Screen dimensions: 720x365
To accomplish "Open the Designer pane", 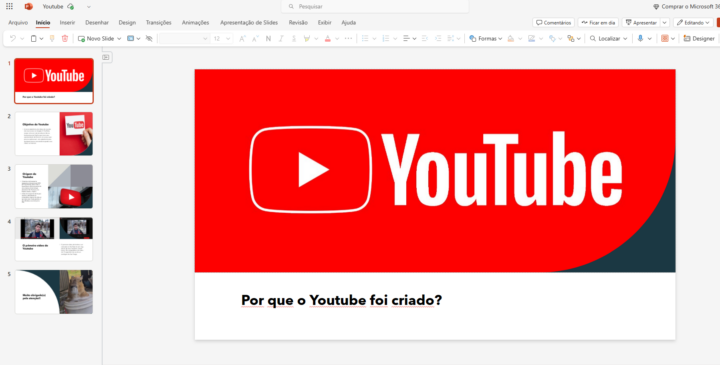I will tap(699, 39).
